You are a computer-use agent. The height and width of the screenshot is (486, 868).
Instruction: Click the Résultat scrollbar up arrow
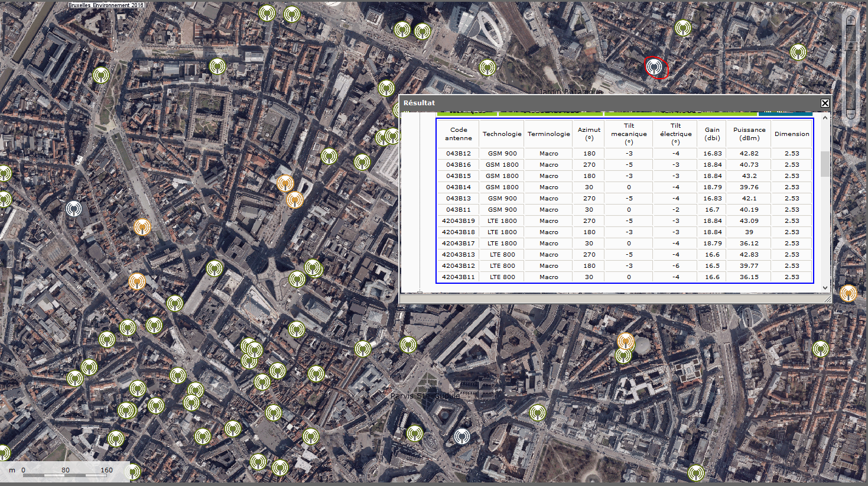pos(825,117)
